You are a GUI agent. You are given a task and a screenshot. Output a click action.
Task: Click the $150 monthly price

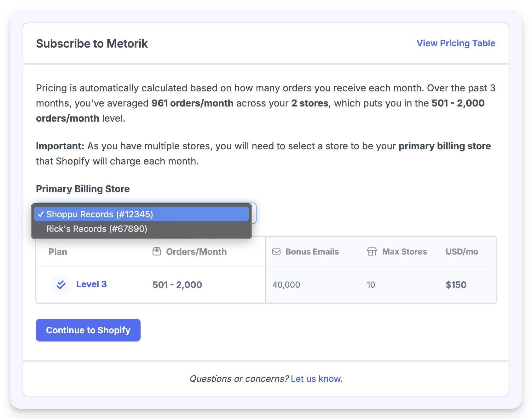[x=456, y=285]
